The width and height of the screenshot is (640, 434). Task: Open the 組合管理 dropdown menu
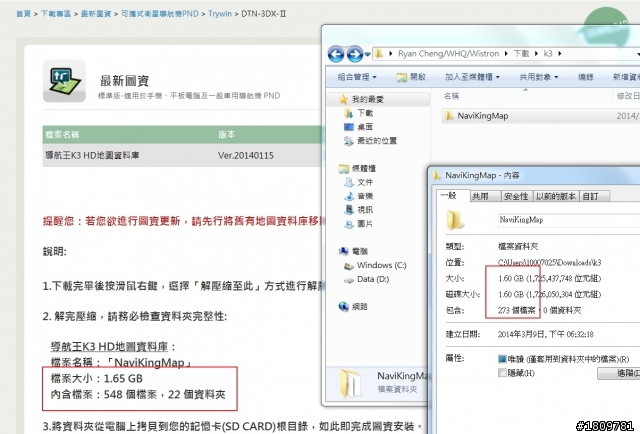point(357,77)
